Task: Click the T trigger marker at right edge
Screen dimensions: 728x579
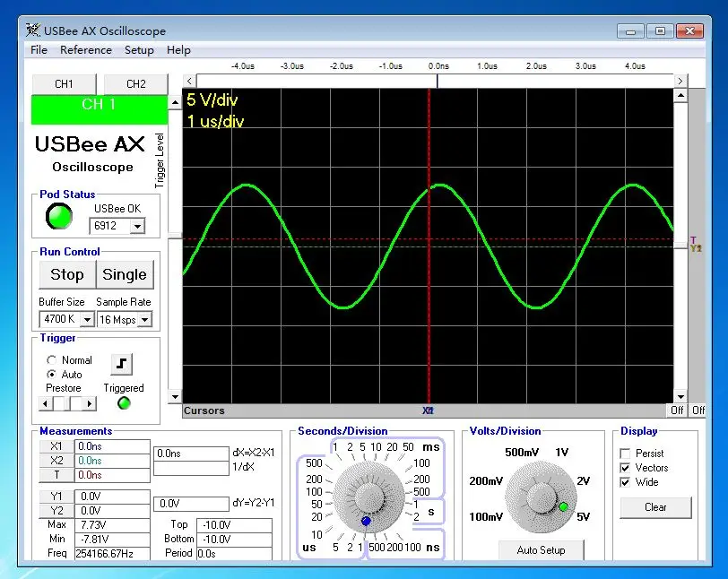Action: point(693,240)
